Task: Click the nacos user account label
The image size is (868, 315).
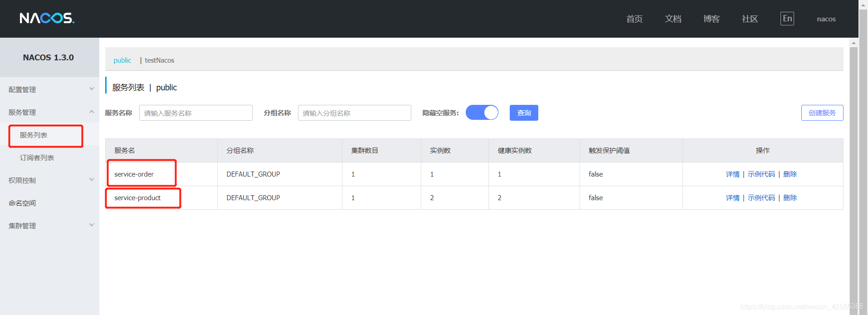Action: point(826,19)
